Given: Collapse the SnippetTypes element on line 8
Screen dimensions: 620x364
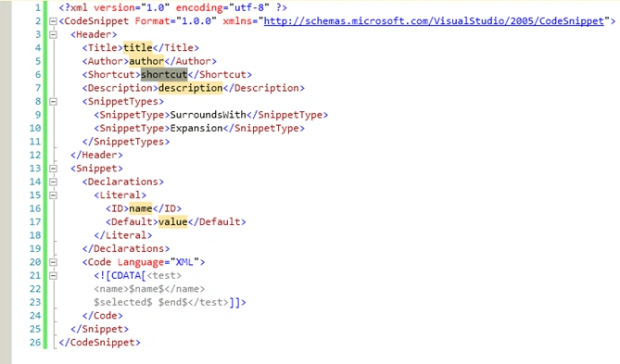Looking at the screenshot, I should tap(53, 102).
